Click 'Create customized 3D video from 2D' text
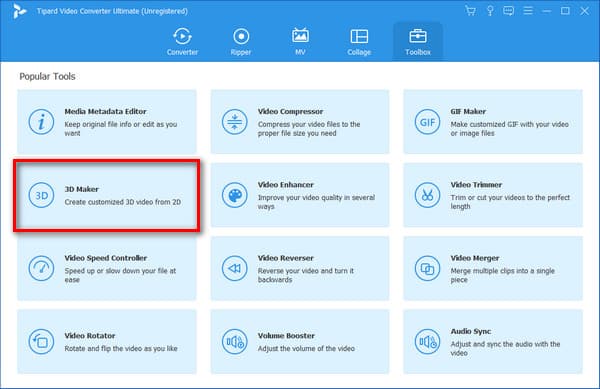 click(x=122, y=202)
